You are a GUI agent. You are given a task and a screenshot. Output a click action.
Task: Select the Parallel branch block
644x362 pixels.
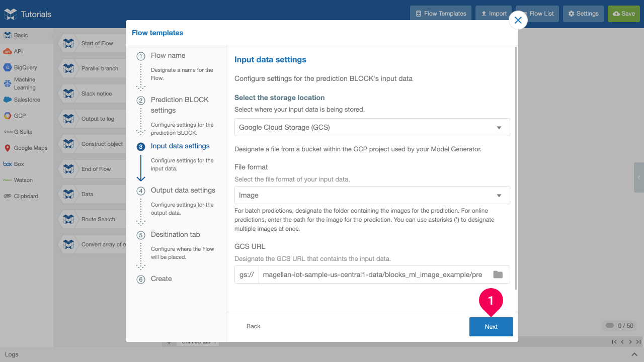click(x=92, y=68)
